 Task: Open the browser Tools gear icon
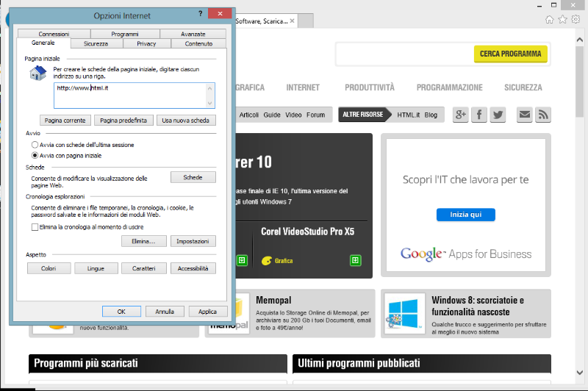point(576,20)
